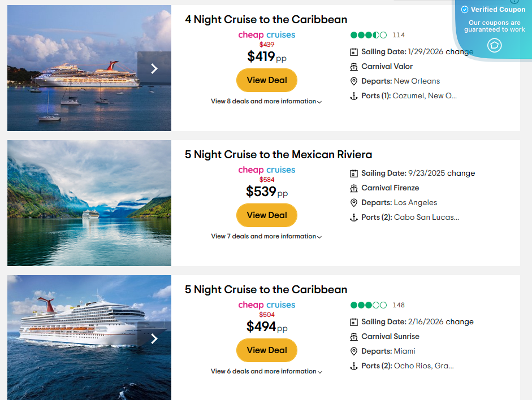Click the calendar icon beside Sailing Date 1/29/2026
The image size is (532, 400).
(353, 51)
